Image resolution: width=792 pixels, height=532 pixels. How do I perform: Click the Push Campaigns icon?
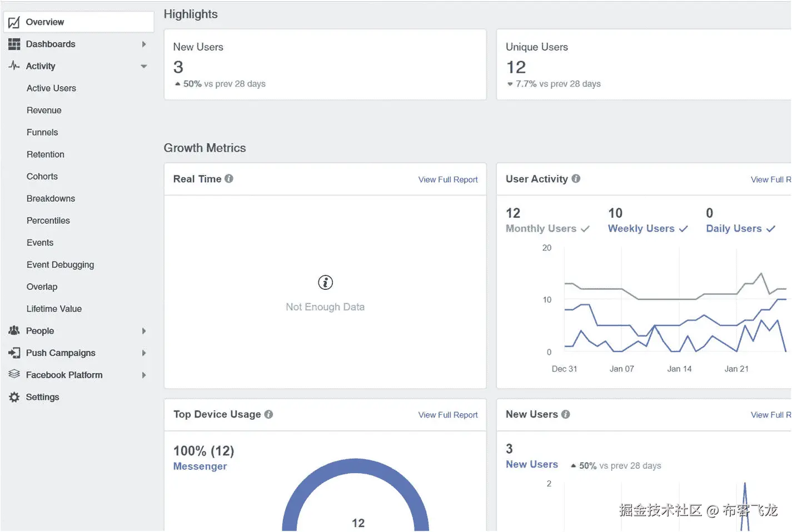(x=14, y=353)
